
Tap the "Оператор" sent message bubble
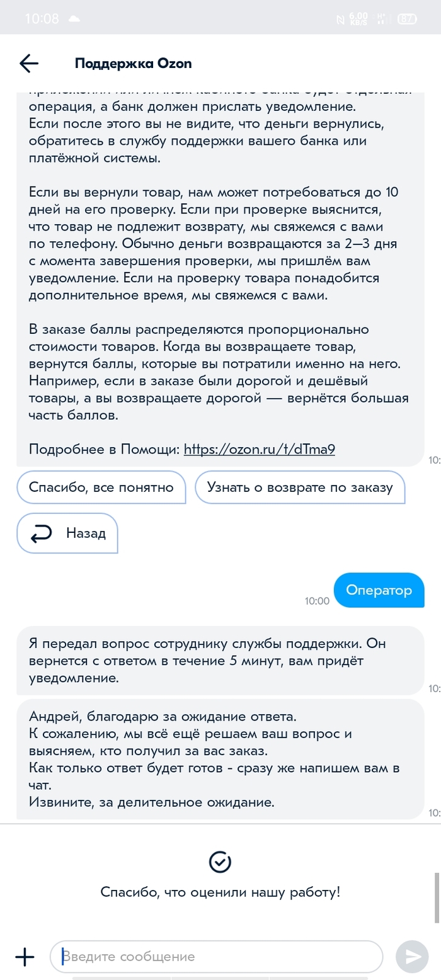[379, 590]
